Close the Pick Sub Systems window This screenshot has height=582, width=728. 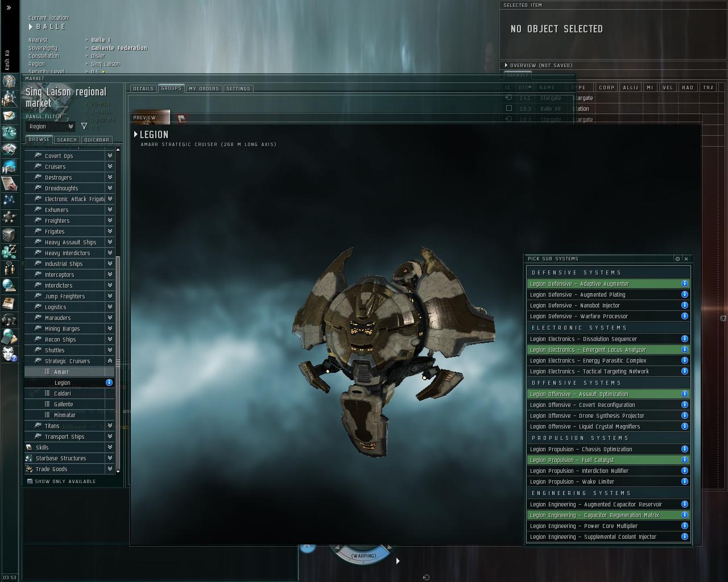point(686,259)
